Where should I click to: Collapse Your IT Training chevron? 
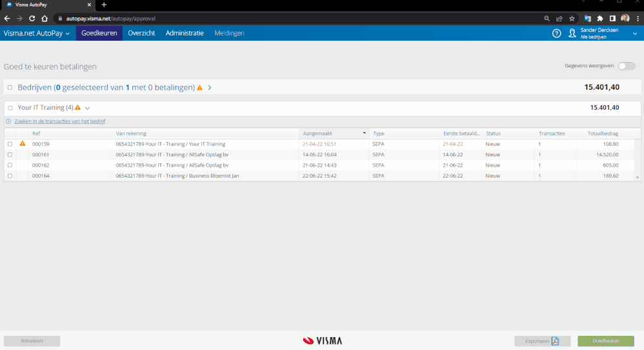click(87, 108)
